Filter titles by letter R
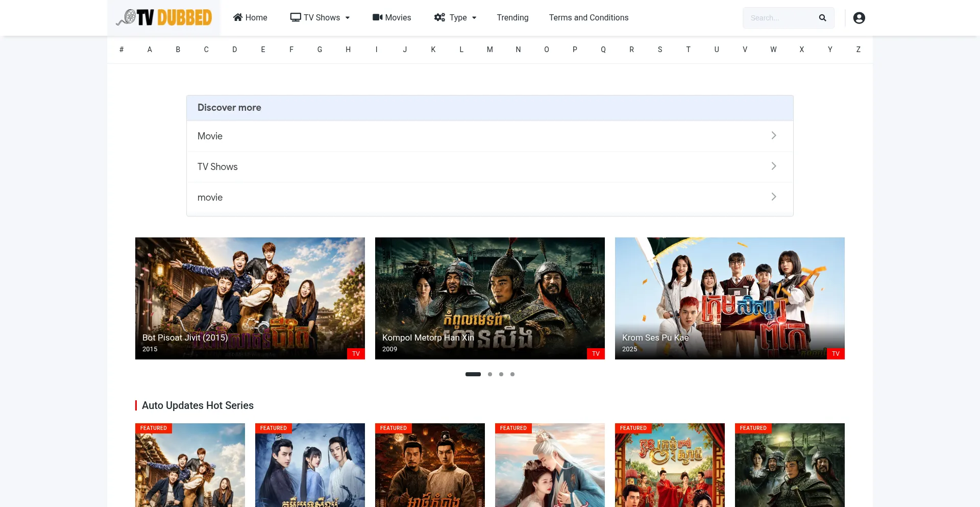The width and height of the screenshot is (980, 507). pos(631,50)
